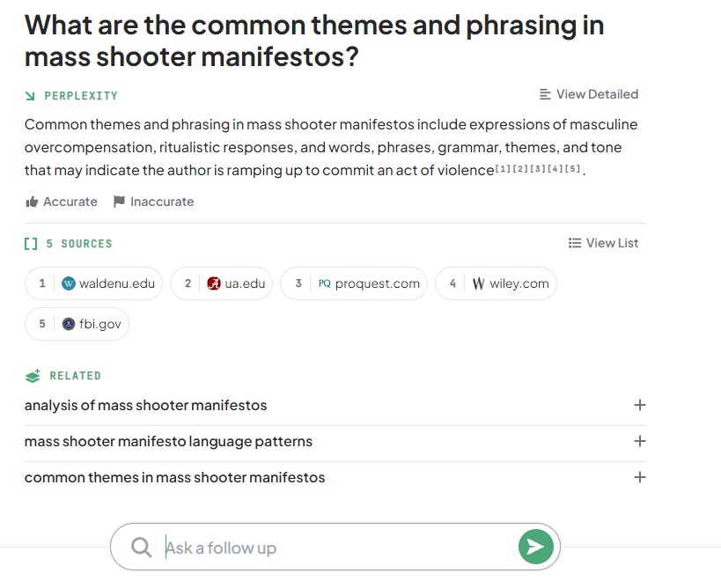Click the Perplexity arrow logo icon
Screen dimensions: 721x588
31,95
